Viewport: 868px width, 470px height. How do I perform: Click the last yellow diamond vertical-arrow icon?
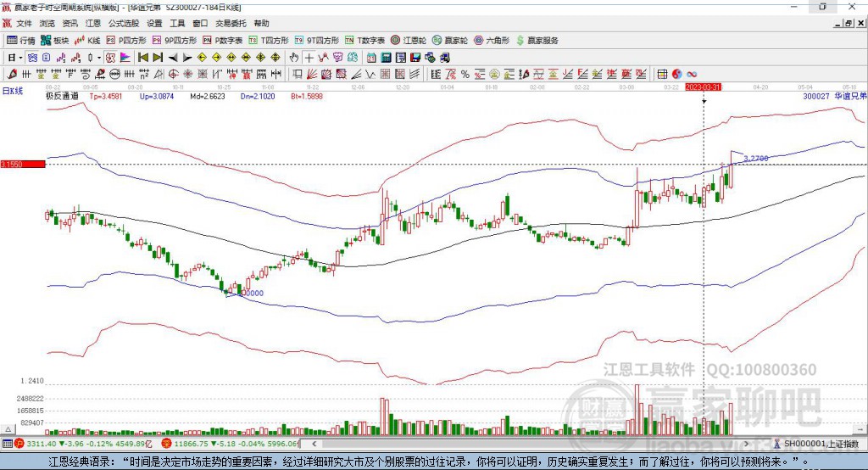[275, 58]
